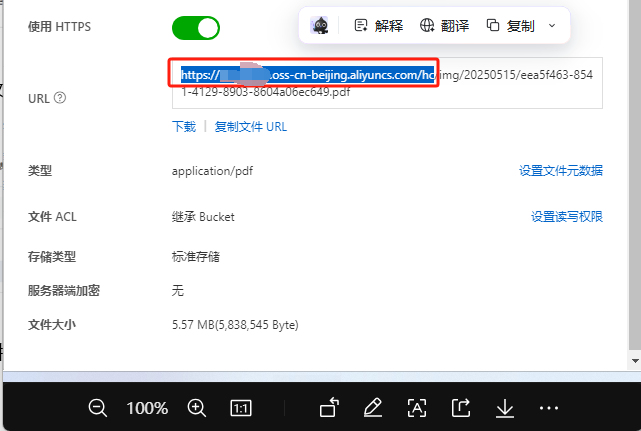Click the 使用 HTTPS label

59,27
